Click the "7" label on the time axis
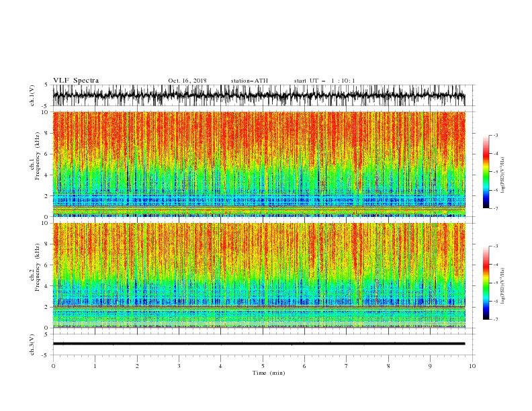This screenshot has height=411, width=532. (346, 366)
